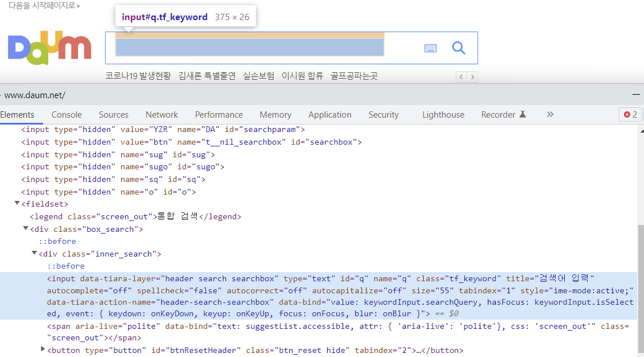Click the Daum logo
This screenshot has width=644, height=357.
click(50, 48)
